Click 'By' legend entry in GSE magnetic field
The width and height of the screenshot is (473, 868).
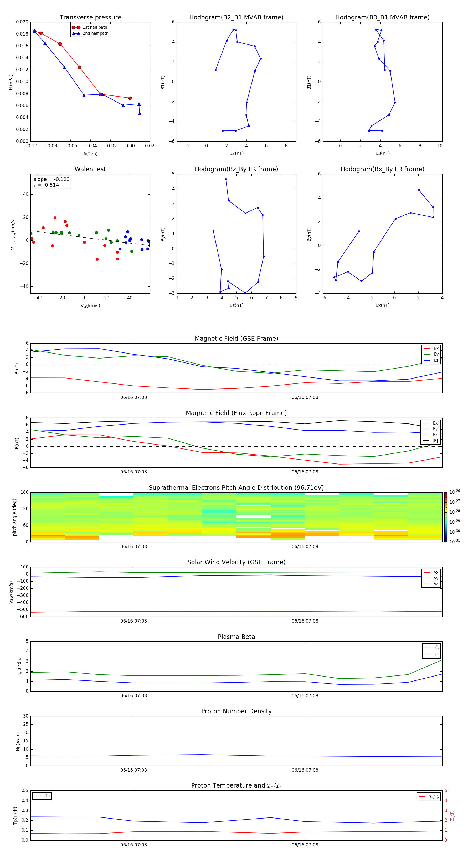pyautogui.click(x=431, y=354)
